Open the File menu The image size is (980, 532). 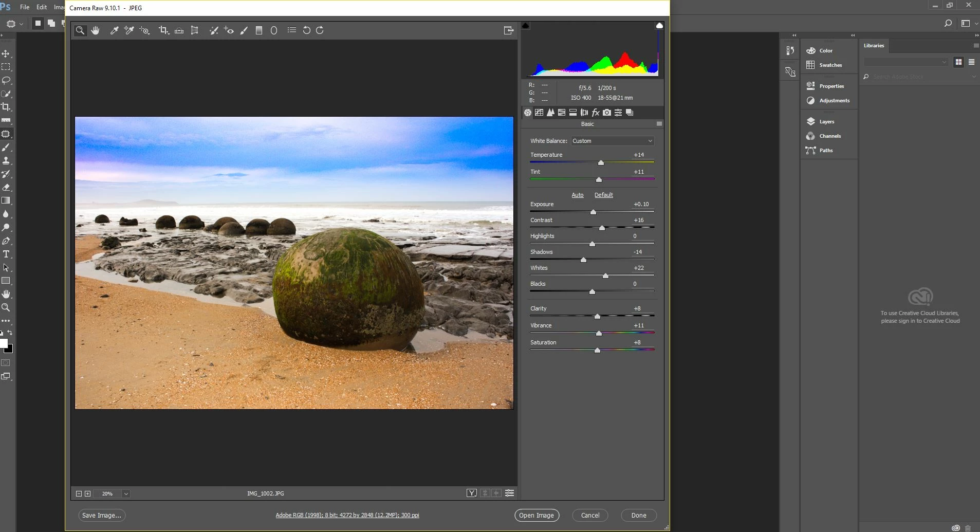[x=25, y=7]
